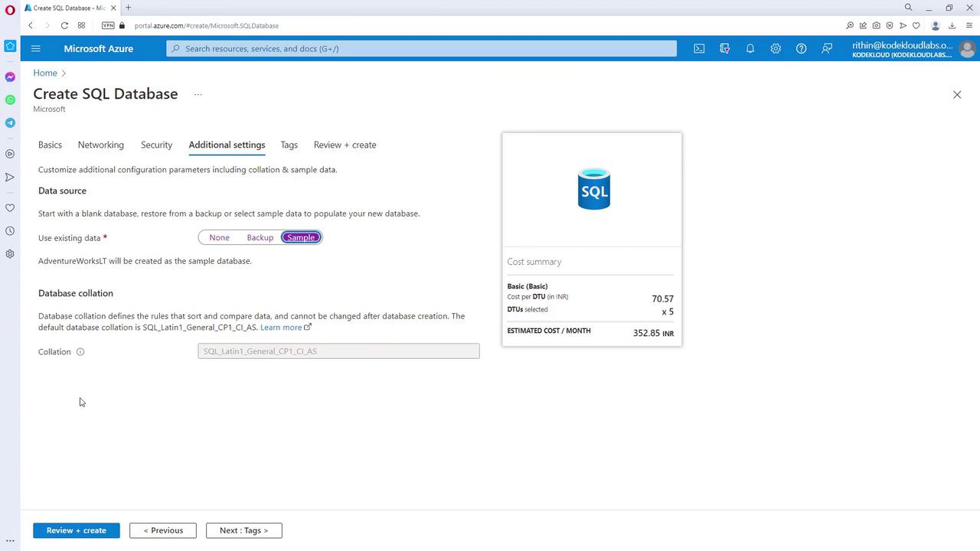Launch Cloud Shell from the Azure header
The image size is (980, 551).
(699, 48)
